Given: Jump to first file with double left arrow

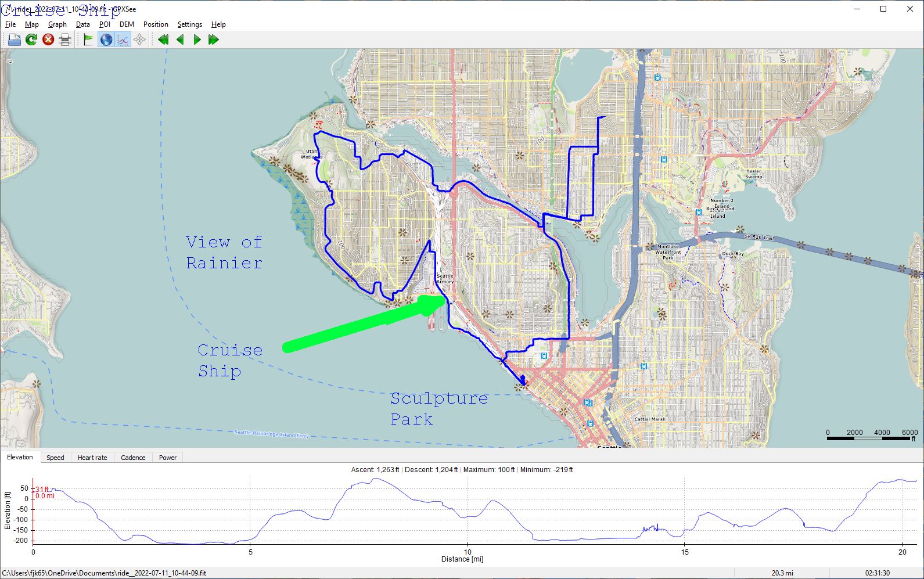Looking at the screenshot, I should [x=163, y=39].
